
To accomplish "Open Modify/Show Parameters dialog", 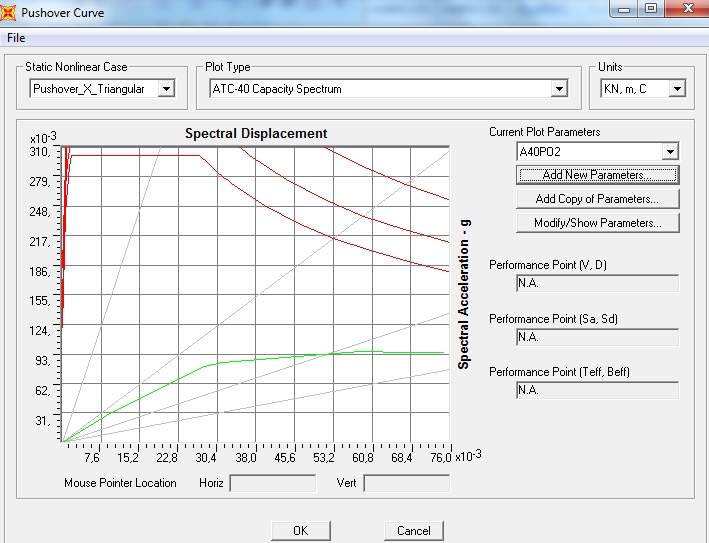I will tap(597, 223).
